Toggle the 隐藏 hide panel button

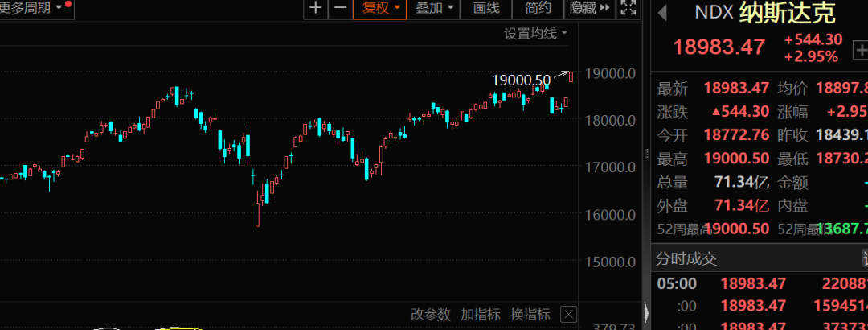(589, 8)
